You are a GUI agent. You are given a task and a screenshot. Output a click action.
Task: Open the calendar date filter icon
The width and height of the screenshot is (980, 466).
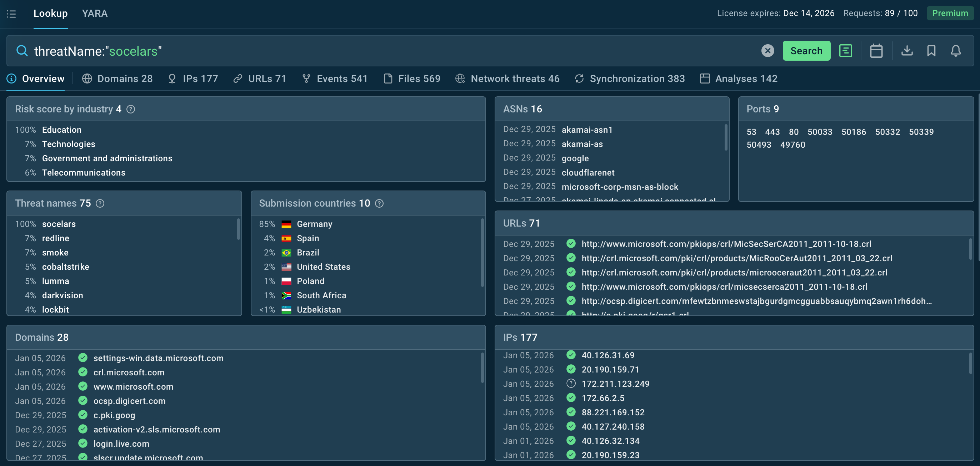876,51
